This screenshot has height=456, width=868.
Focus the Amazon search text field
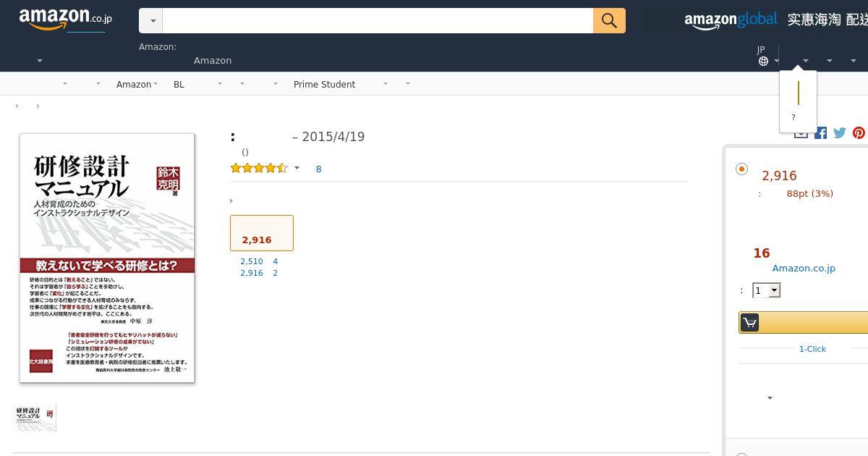pyautogui.click(x=378, y=21)
